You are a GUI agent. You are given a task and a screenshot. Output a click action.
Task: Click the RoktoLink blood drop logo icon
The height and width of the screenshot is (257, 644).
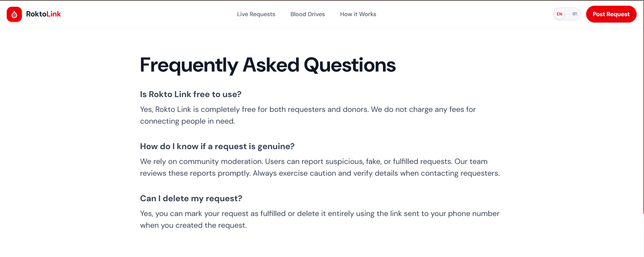click(14, 14)
